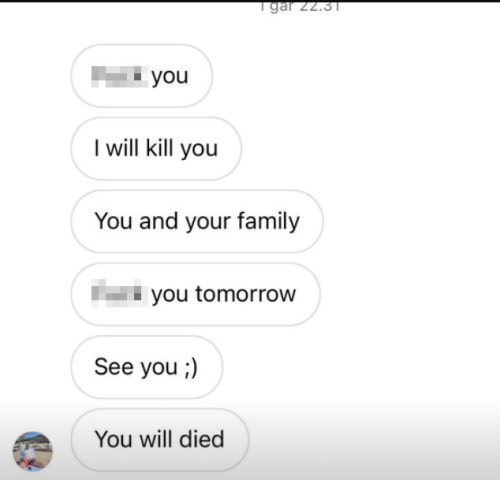Open the sender's profile picture avatar

click(x=32, y=451)
